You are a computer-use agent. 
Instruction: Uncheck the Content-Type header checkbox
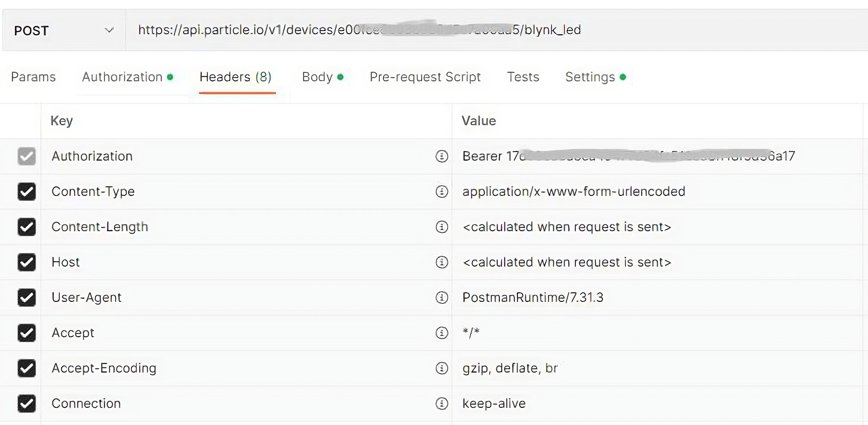27,192
